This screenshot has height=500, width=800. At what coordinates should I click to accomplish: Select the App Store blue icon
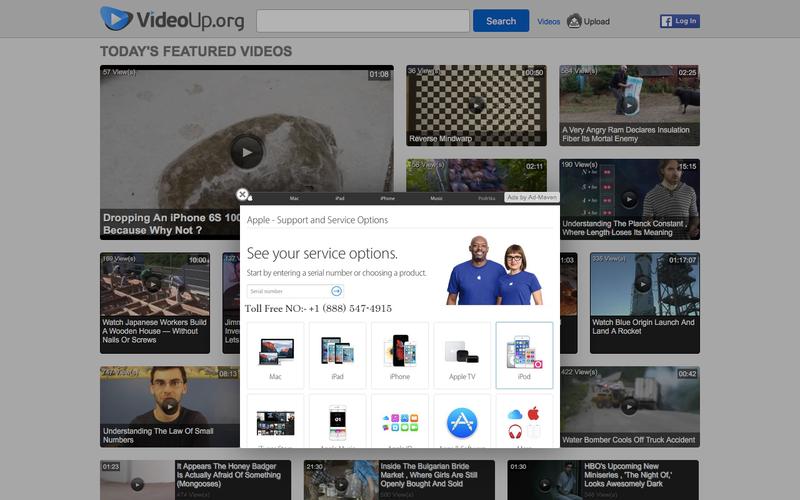click(x=462, y=421)
